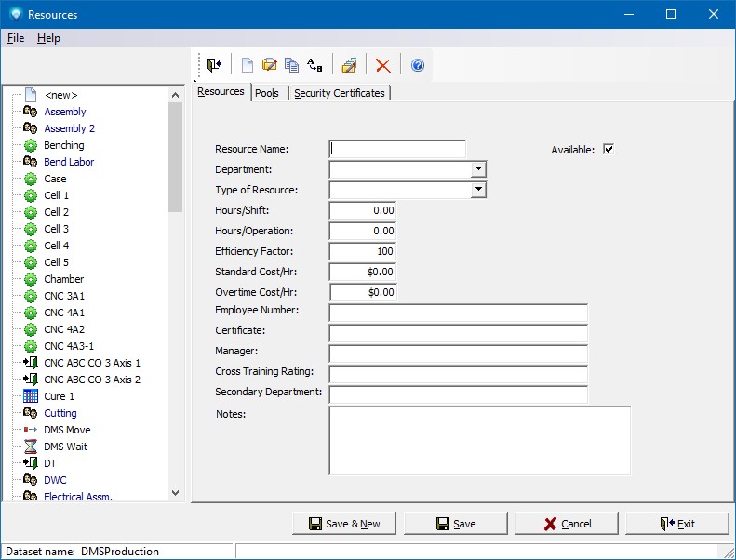Screen dimensions: 736x560
Task: Select the Bend Labor resource
Action: (69, 162)
